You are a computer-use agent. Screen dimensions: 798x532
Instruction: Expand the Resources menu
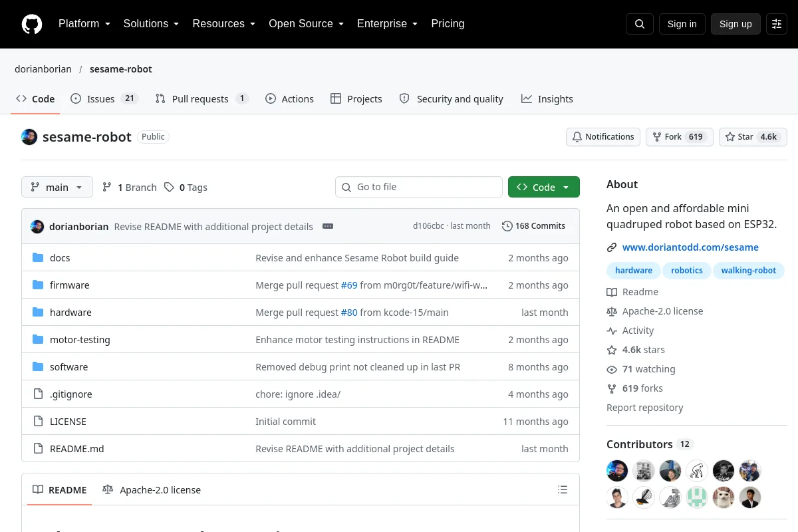(224, 24)
